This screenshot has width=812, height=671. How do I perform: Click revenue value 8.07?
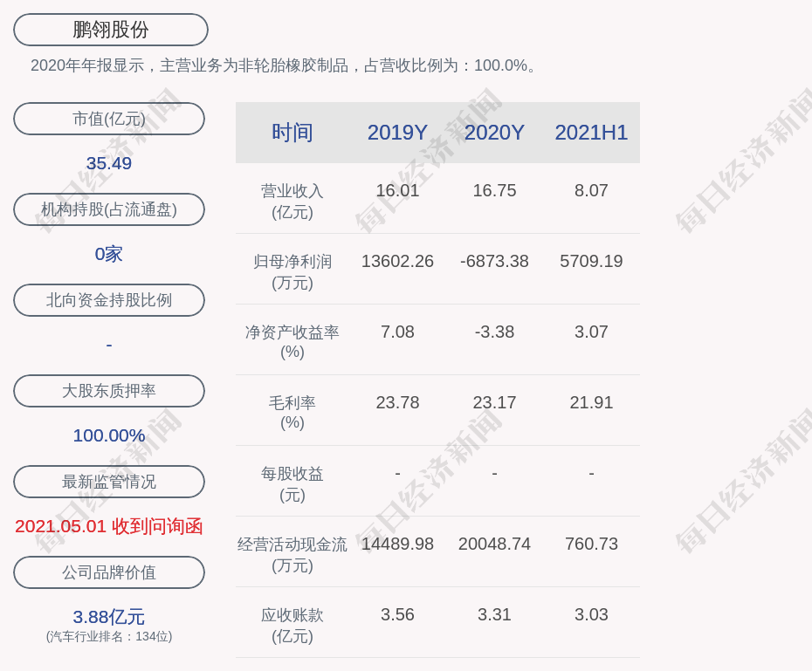(591, 190)
